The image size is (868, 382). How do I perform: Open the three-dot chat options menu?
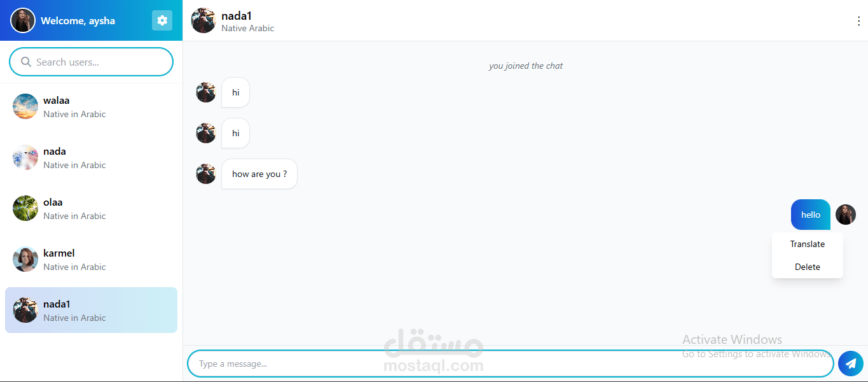[859, 21]
